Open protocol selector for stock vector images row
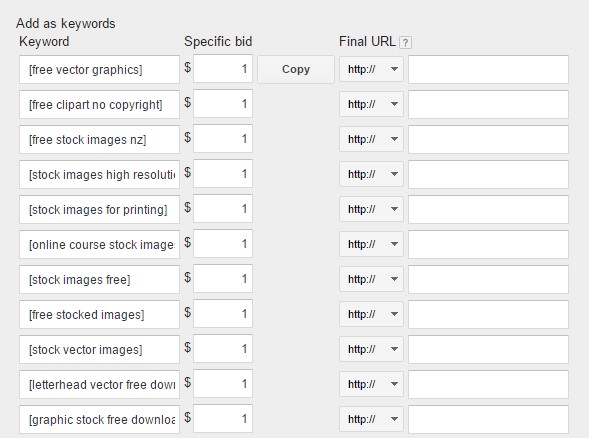589x438 pixels. point(371,349)
